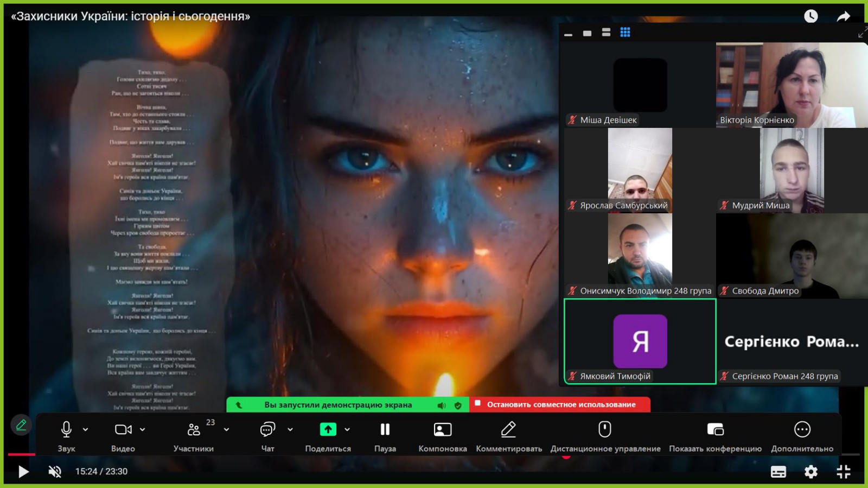Click Показать конференцию to show meeting
Image resolution: width=868 pixels, height=488 pixels.
715,429
